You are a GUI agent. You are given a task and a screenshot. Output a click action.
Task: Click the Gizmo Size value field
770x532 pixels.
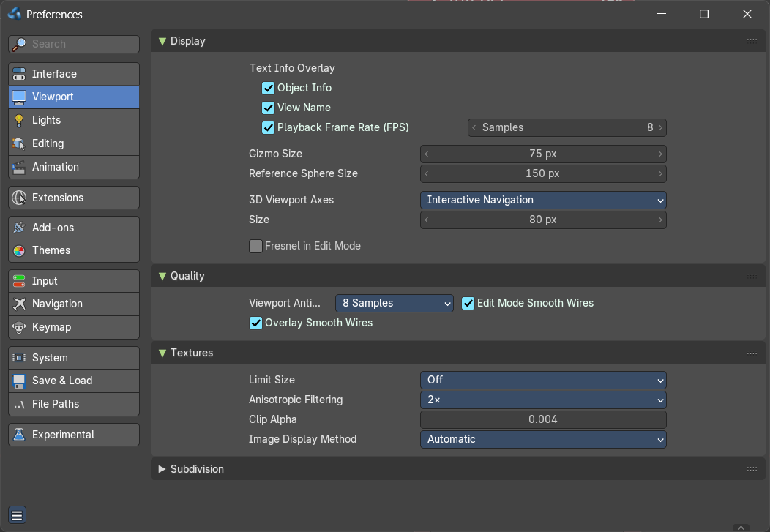[x=543, y=154]
